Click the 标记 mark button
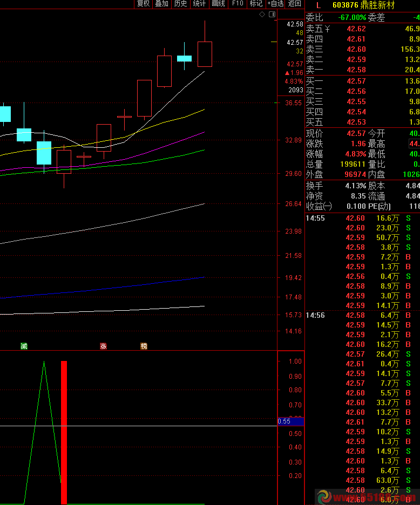The width and height of the screenshot is (420, 505). tap(256, 4)
